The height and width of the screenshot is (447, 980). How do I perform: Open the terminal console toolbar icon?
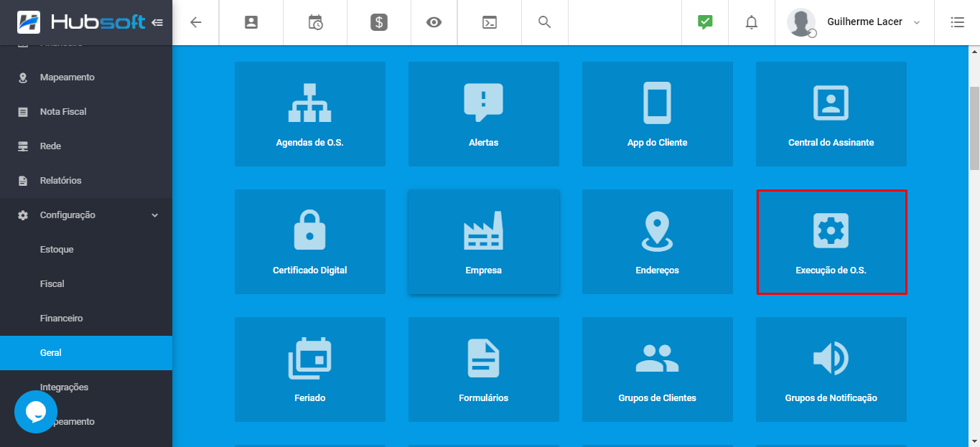489,22
